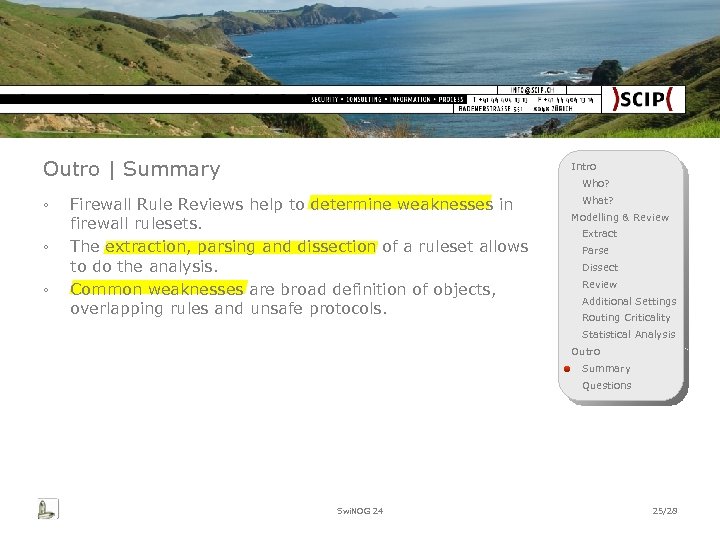Click the slide page number at bottom right
720x540 pixels.
pyautogui.click(x=665, y=511)
